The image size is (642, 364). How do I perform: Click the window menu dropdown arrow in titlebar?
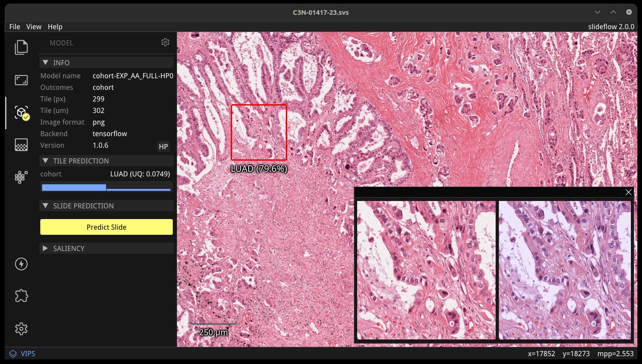tap(598, 12)
